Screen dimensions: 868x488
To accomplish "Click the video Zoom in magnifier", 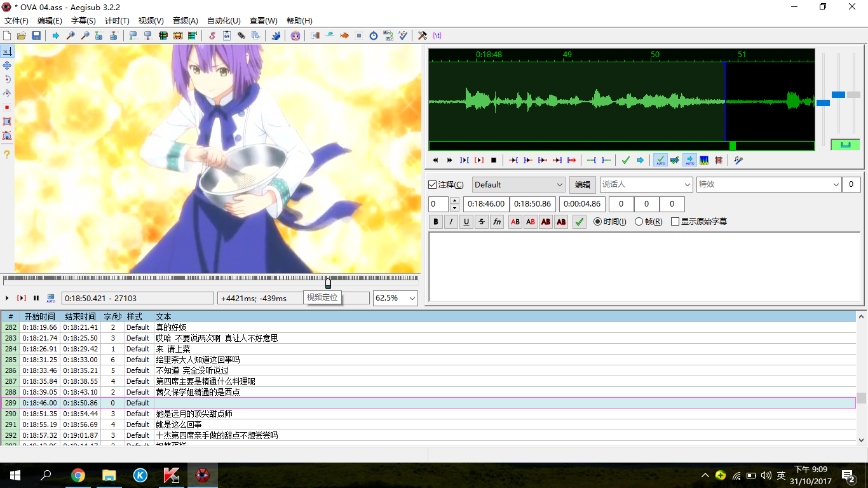I will tap(71, 36).
